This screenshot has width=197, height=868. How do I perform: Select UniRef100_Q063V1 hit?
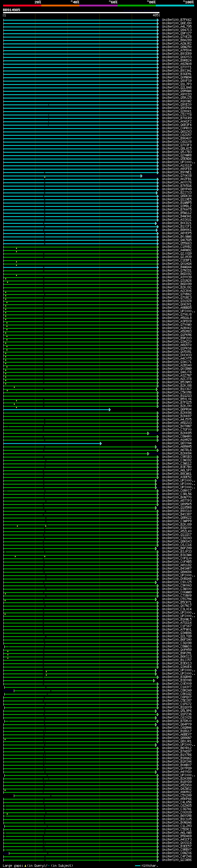[x=177, y=304]
